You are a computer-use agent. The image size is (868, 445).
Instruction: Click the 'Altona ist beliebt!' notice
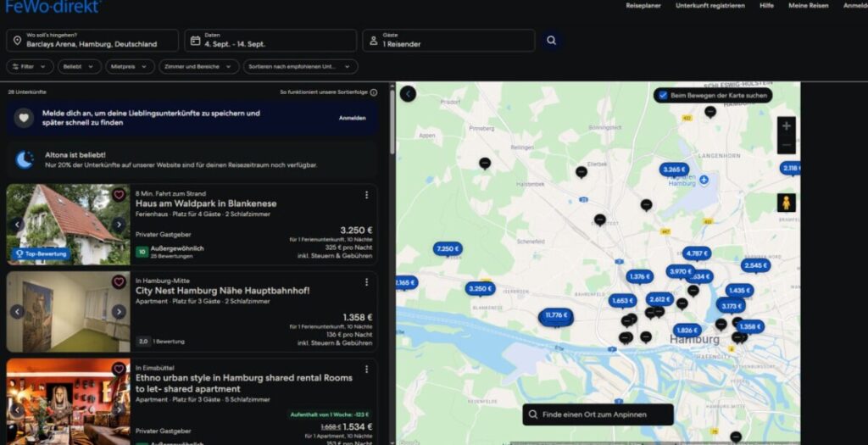tap(192, 160)
